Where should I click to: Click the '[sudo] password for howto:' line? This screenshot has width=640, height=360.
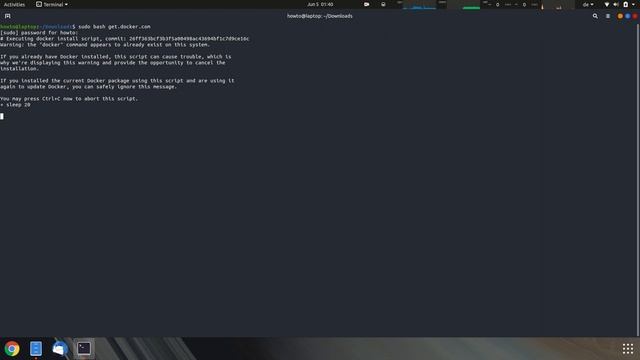click(39, 33)
